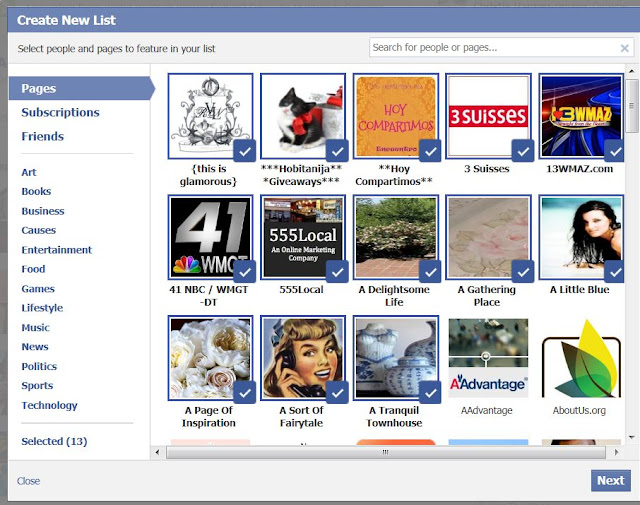Filter by the Causes category
The height and width of the screenshot is (505, 640).
[x=38, y=230]
